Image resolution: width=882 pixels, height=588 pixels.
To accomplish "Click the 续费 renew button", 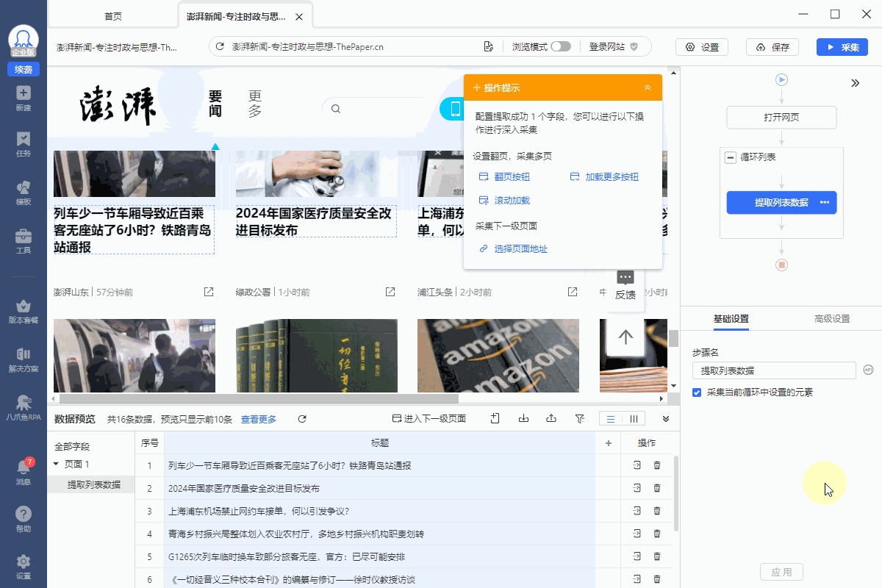I will coord(24,70).
